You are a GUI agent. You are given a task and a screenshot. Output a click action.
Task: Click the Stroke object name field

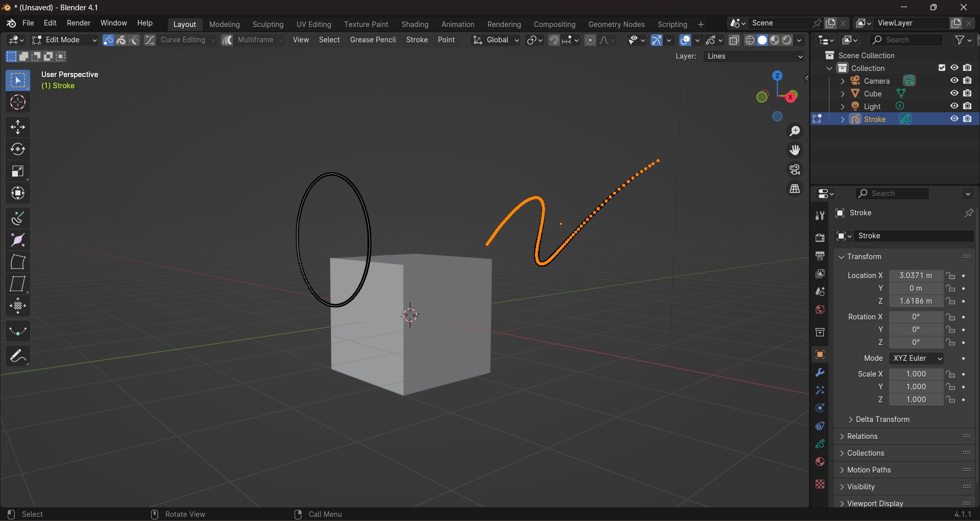(x=914, y=236)
